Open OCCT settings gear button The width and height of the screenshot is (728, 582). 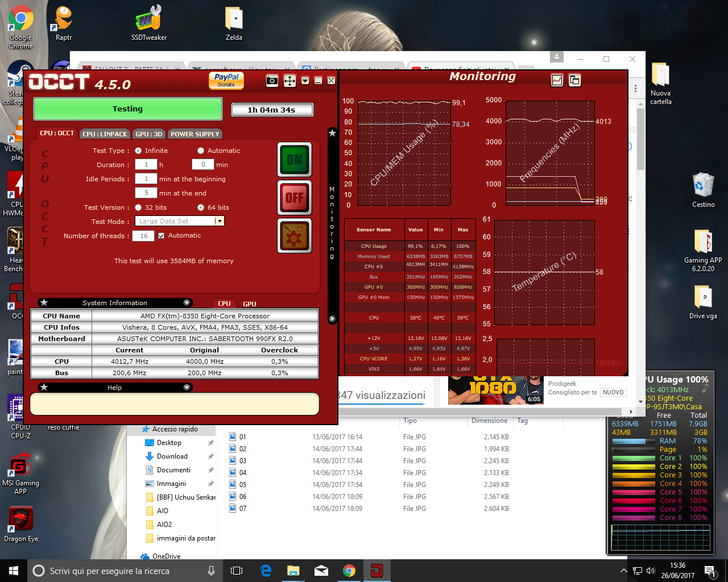(295, 235)
